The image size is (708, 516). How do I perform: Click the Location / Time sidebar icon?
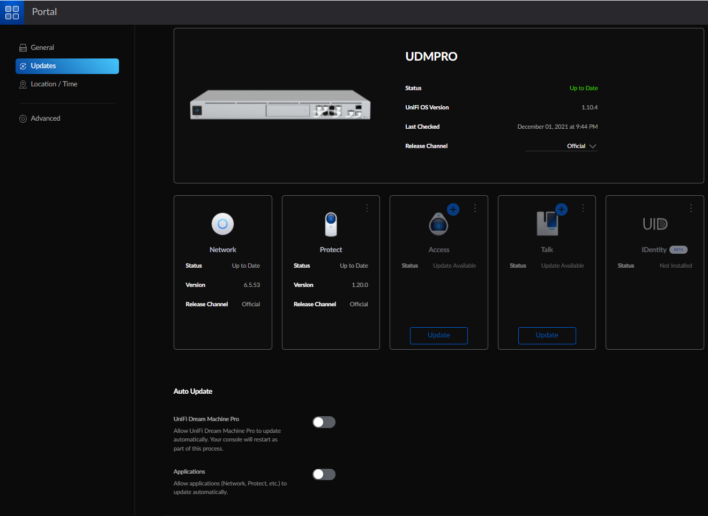point(23,84)
